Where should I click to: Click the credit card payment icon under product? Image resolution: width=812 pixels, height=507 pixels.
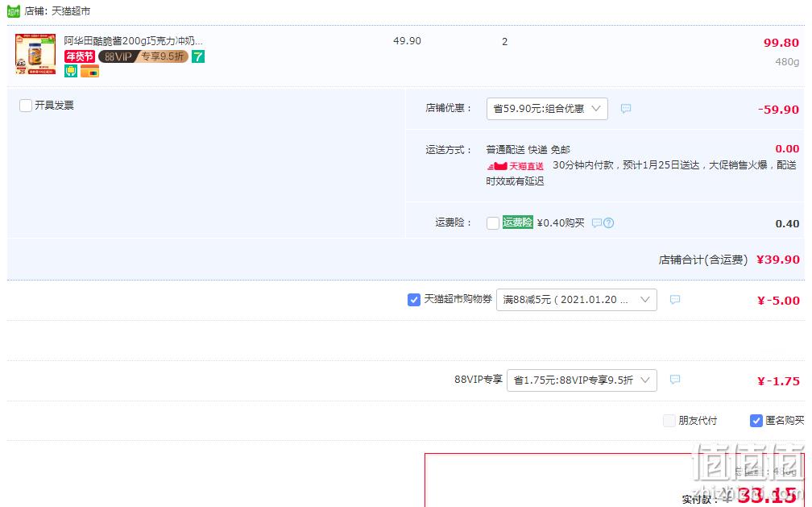click(x=89, y=71)
